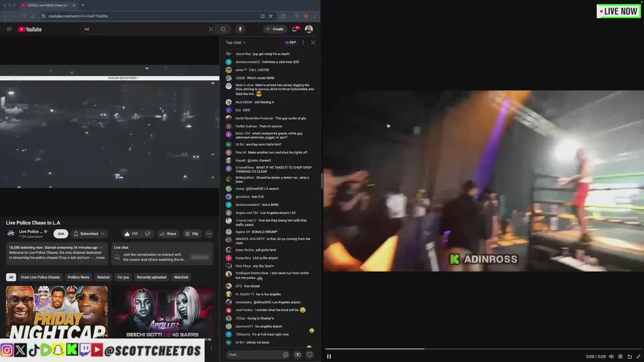The image size is (644, 362).
Task: Click chat message 'CALL LESTER'
Action: 259,70
